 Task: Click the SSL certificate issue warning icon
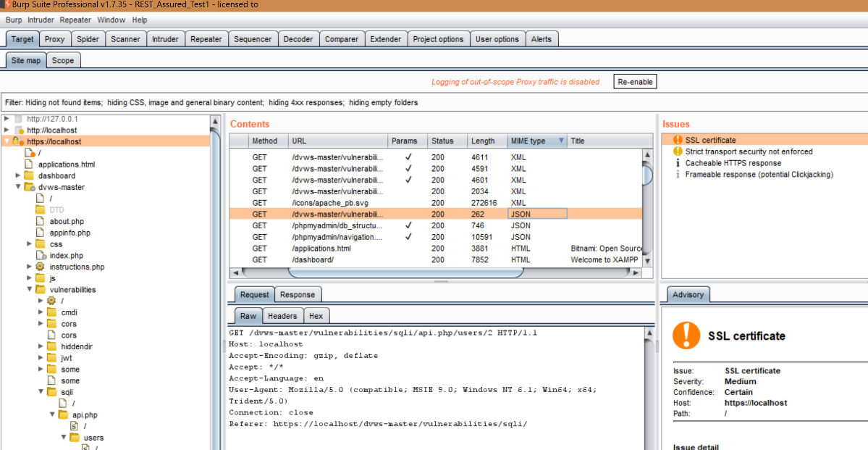tap(677, 140)
